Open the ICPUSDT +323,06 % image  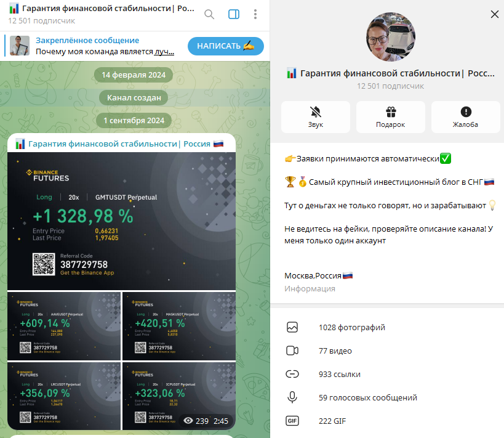179,396
